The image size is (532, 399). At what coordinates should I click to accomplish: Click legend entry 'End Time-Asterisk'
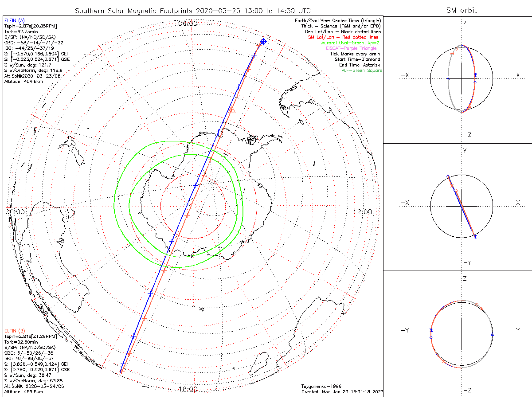[x=360, y=65]
